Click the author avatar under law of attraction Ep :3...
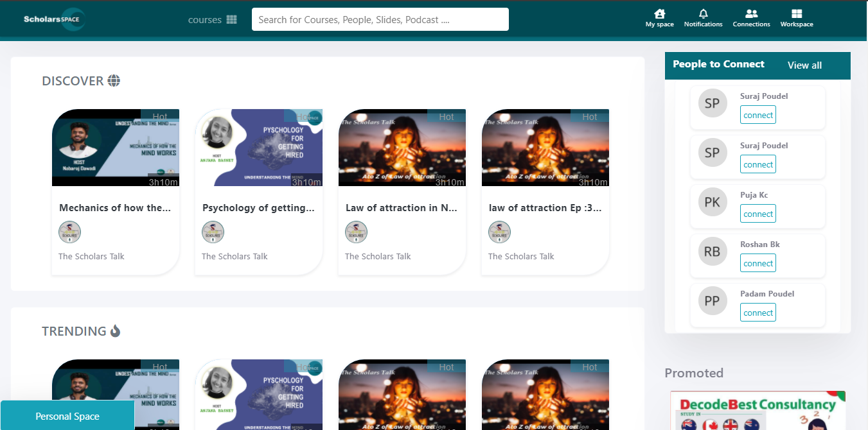 [499, 232]
